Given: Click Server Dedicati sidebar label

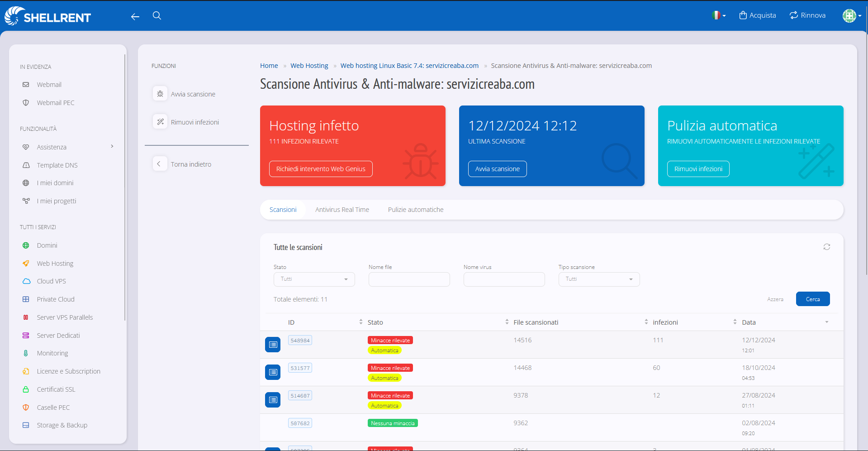Looking at the screenshot, I should point(58,336).
